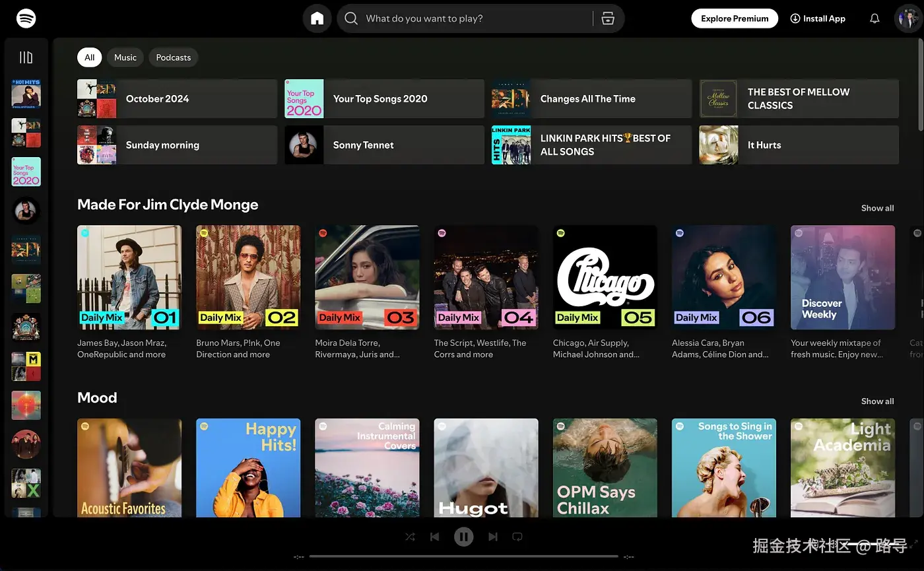Select the Podcasts filter chip
Image resolution: width=924 pixels, height=571 pixels.
click(x=174, y=57)
